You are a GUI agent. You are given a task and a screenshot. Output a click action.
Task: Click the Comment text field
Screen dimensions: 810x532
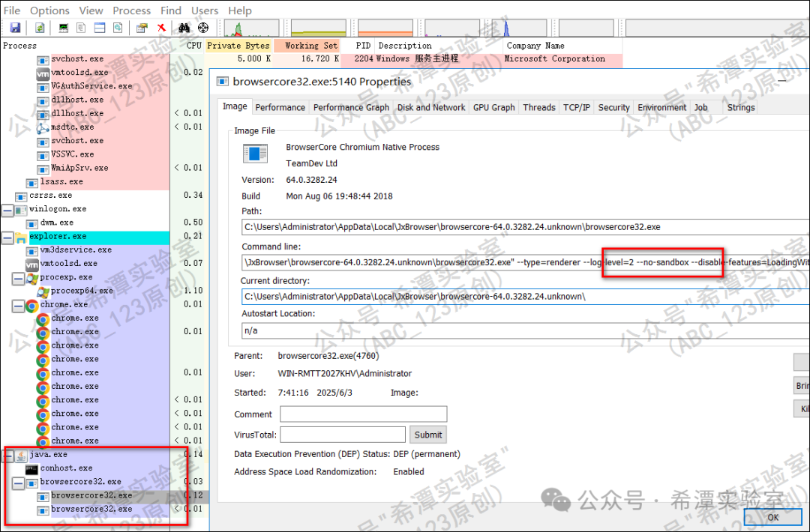coord(363,414)
